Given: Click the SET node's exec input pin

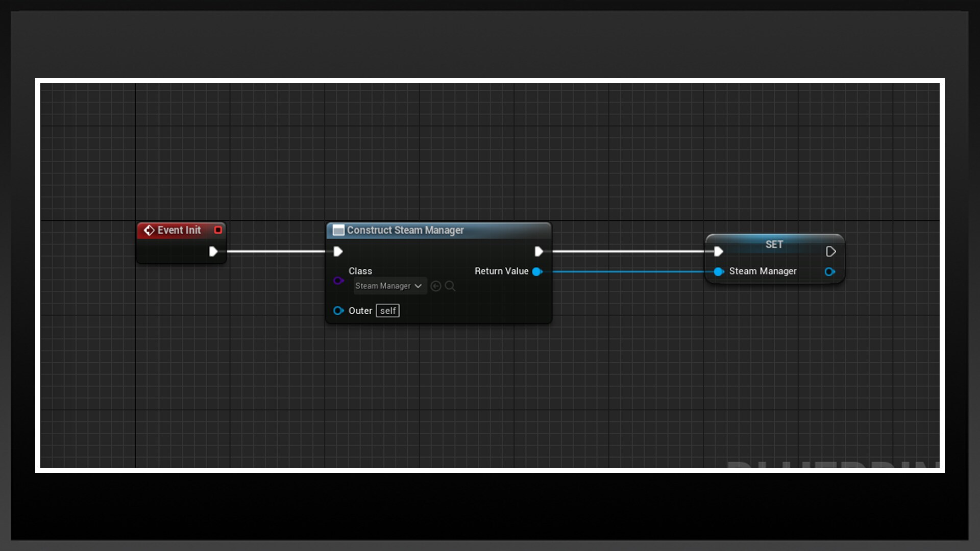Looking at the screenshot, I should tap(719, 252).
